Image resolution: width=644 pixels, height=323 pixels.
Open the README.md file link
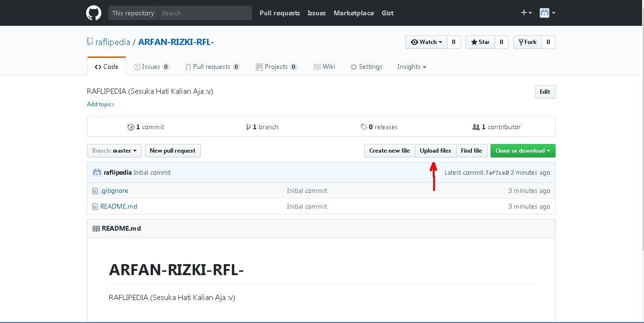[119, 206]
